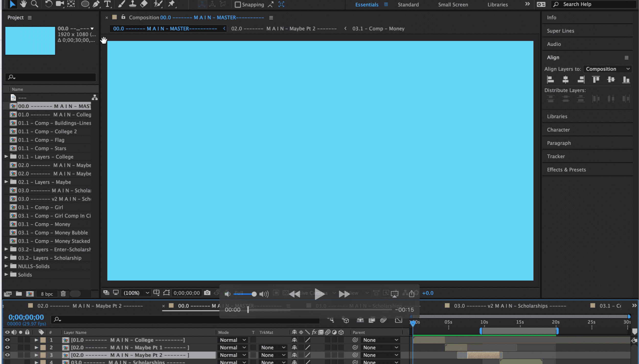Select the Eraser tool

point(144,4)
